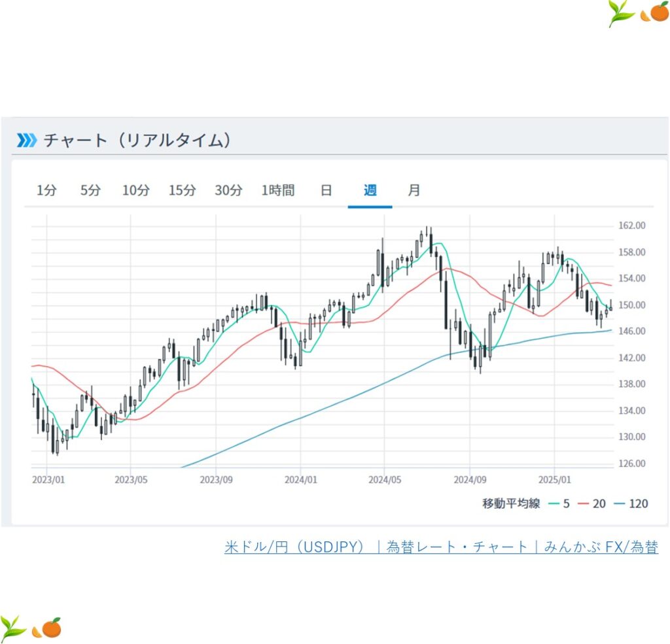The width and height of the screenshot is (670, 644).
Task: Toggle the 20-period moving average legend
Action: click(x=593, y=503)
